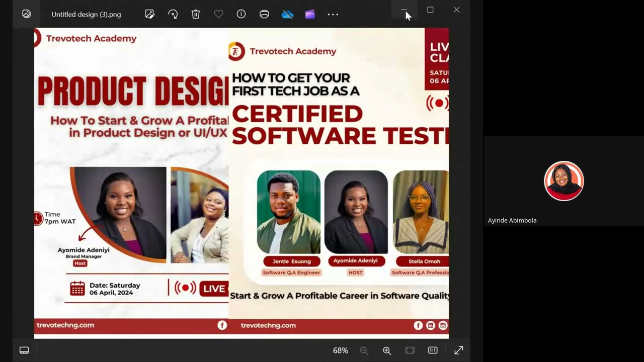644x362 pixels.
Task: Open the Photos gallery icon in the title bar
Action: (26, 14)
